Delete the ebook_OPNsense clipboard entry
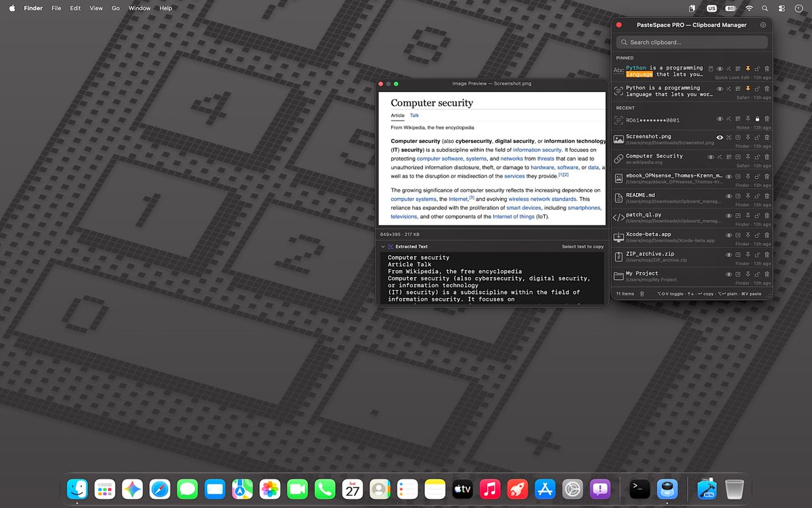 point(767,176)
